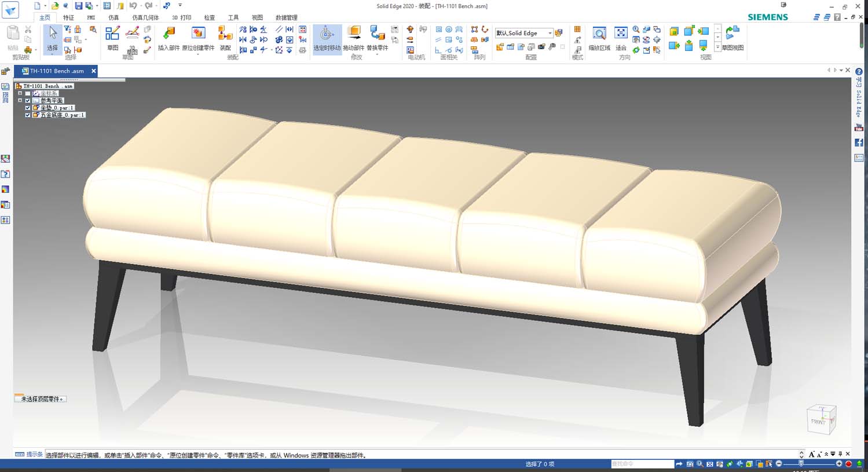Expand the 参考平面 tree node
The width and height of the screenshot is (868, 472).
point(20,100)
